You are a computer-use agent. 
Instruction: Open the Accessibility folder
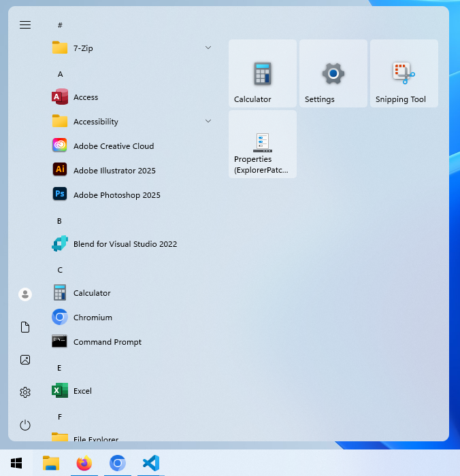click(132, 122)
